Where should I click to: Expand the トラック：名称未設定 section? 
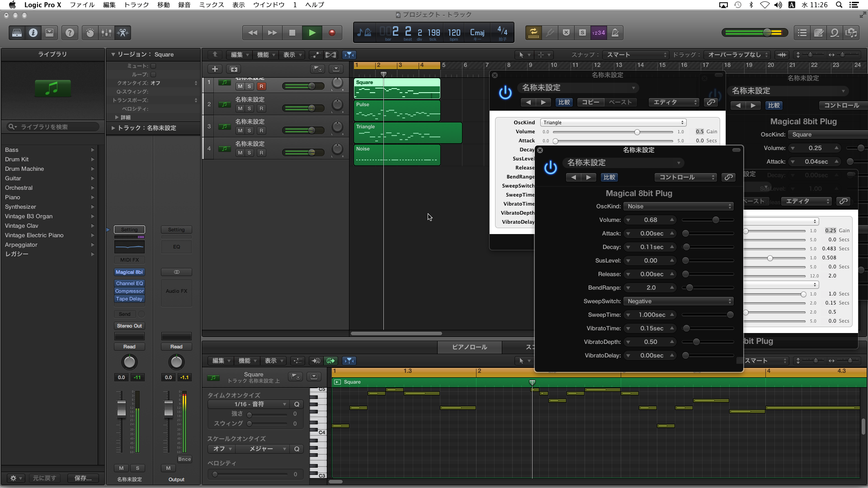(113, 128)
